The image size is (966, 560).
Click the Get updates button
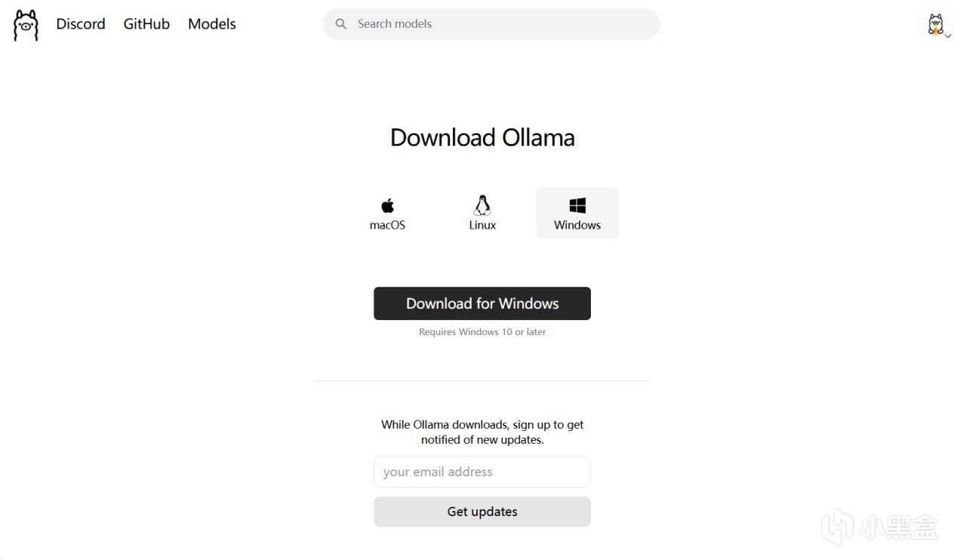coord(482,512)
